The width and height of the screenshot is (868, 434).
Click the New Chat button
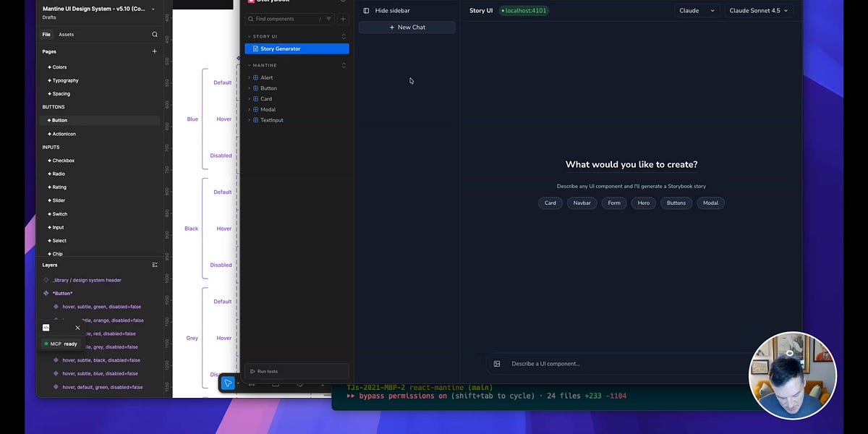pyautogui.click(x=407, y=27)
